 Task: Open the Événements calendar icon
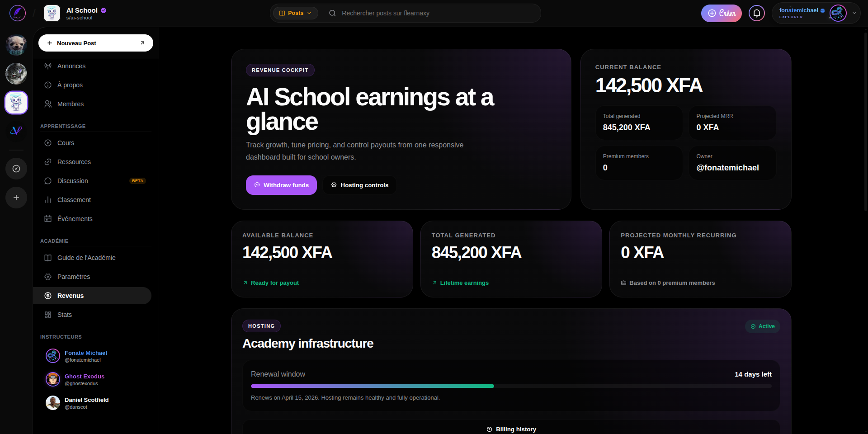[x=48, y=219]
